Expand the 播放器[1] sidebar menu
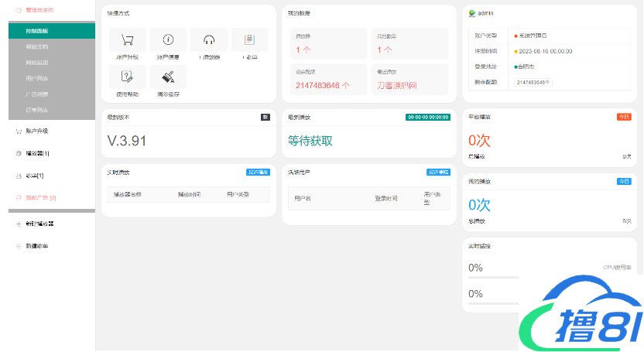 36,154
